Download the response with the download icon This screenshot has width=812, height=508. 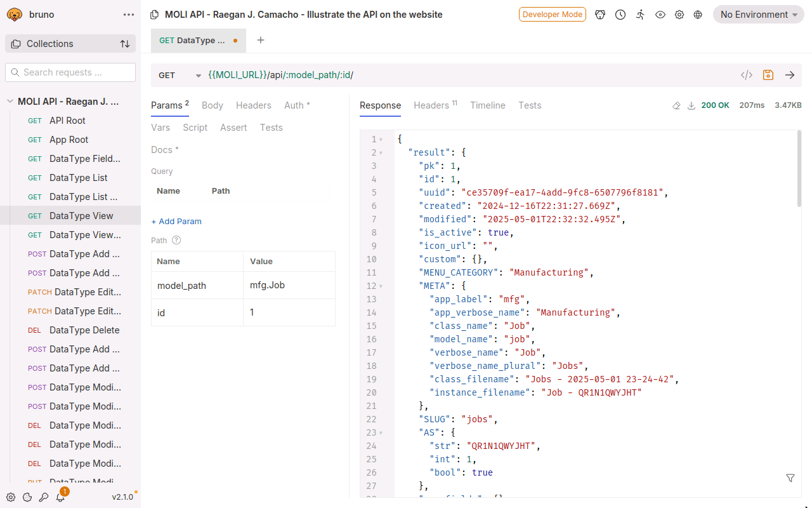(x=691, y=105)
